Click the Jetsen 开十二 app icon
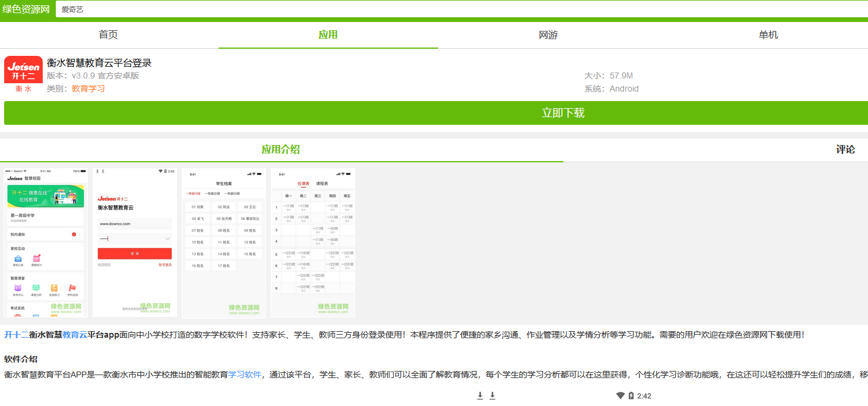868x406 pixels. (x=23, y=75)
